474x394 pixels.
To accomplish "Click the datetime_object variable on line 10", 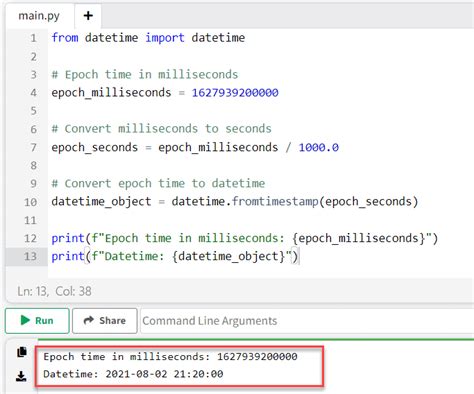I will tap(101, 202).
